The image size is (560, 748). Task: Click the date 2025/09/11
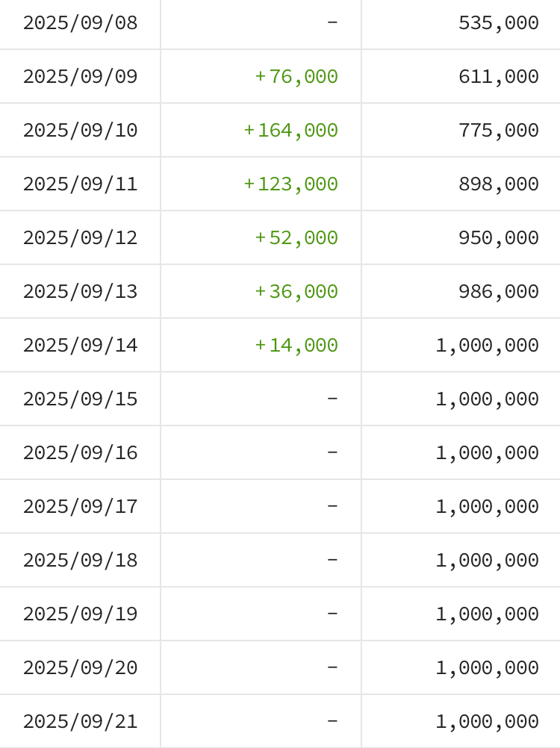click(80, 184)
